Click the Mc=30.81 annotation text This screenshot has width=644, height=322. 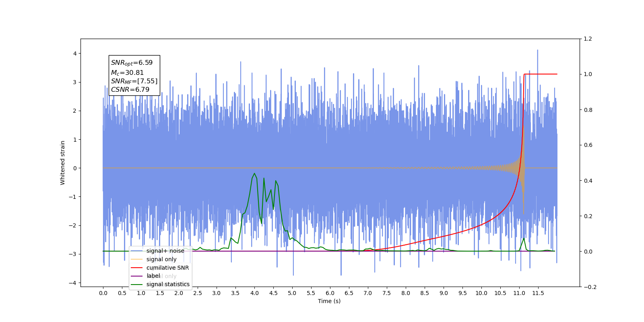[x=127, y=72]
